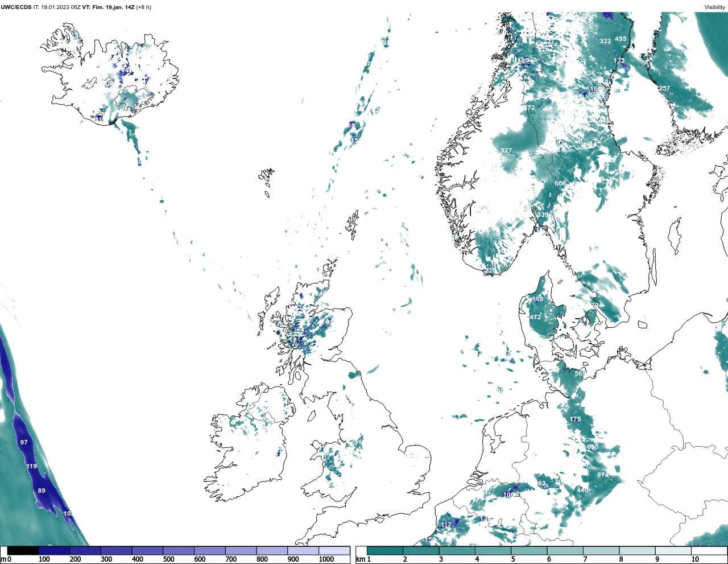Click the '656' visibility value on the map
The width and height of the screenshot is (728, 564).
560,184
